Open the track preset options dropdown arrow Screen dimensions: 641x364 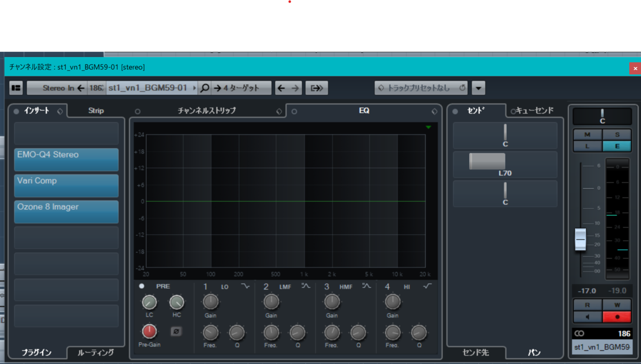(478, 88)
